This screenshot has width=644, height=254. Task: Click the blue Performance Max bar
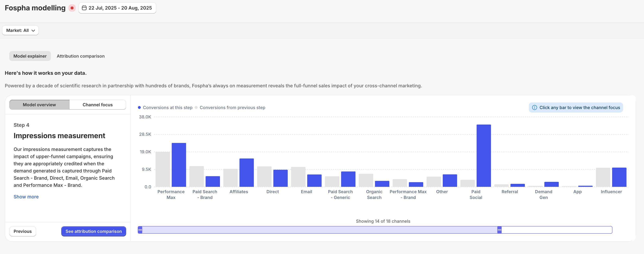pos(179,165)
